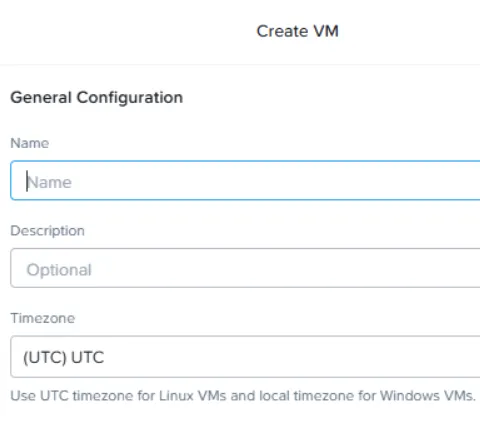480x426 pixels.
Task: Click the header divider below Create VM
Action: [240, 65]
